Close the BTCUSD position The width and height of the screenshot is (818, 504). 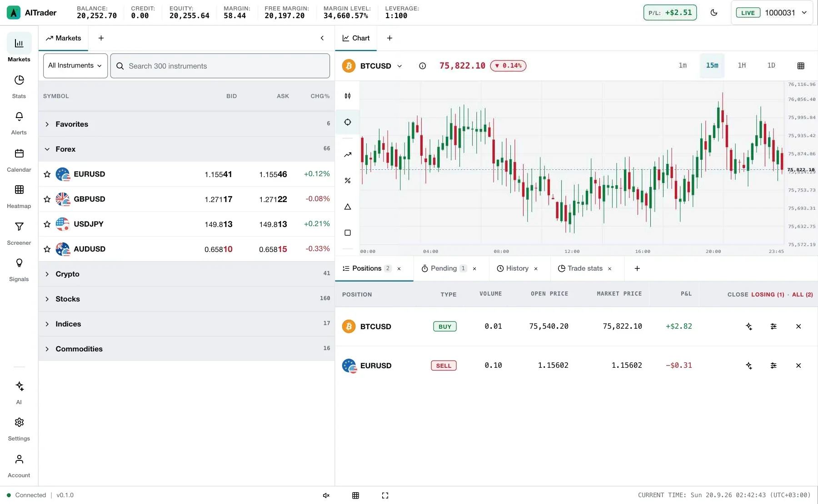pyautogui.click(x=798, y=326)
